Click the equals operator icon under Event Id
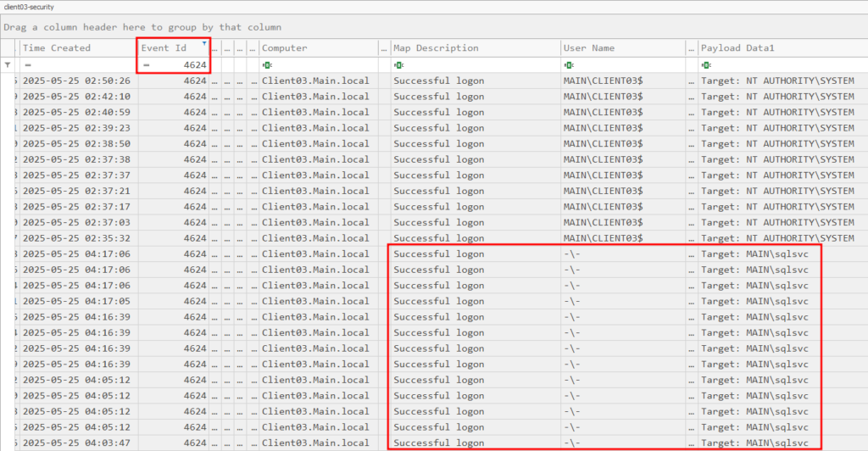Viewport: 868px width, 451px height. 147,64
